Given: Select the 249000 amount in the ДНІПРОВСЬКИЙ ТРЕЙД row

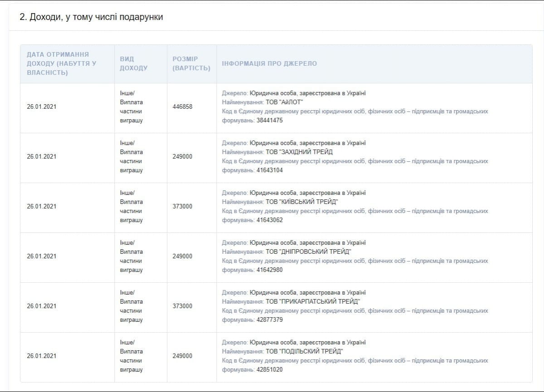Looking at the screenshot, I should click(x=182, y=256).
